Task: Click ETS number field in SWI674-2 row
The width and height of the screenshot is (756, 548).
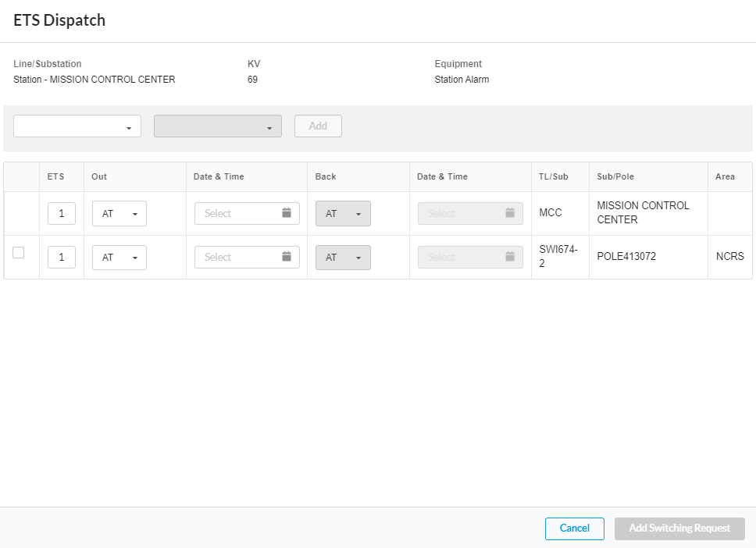Action: click(62, 258)
